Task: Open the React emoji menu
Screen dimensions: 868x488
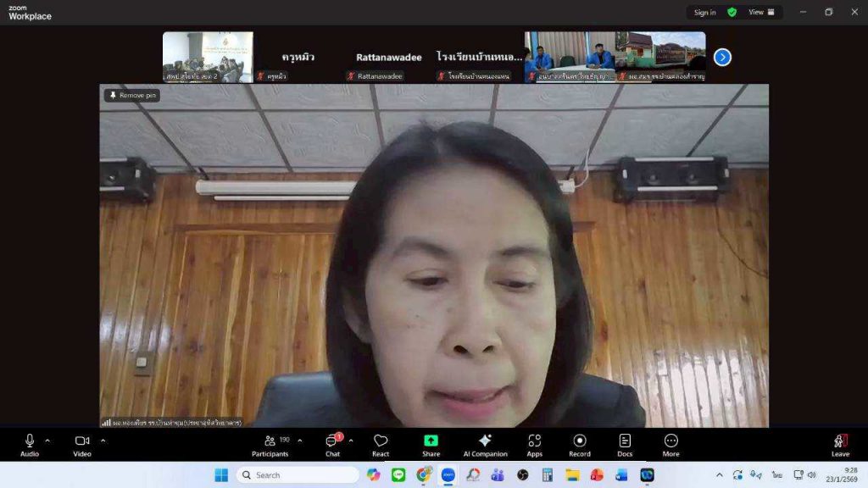Action: 381,445
